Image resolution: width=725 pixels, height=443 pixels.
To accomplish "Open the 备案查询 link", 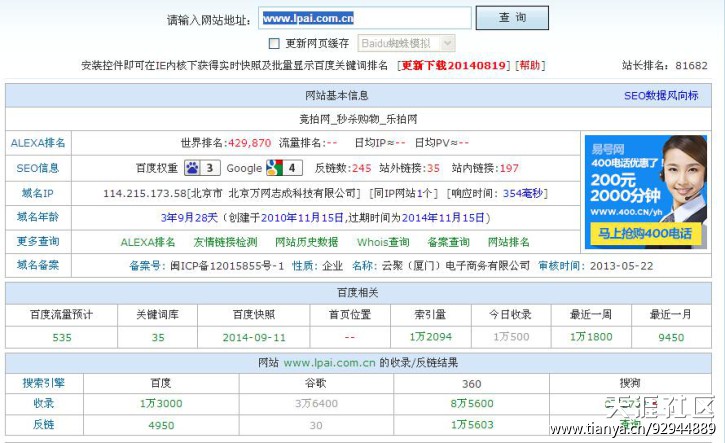I will (x=449, y=242).
